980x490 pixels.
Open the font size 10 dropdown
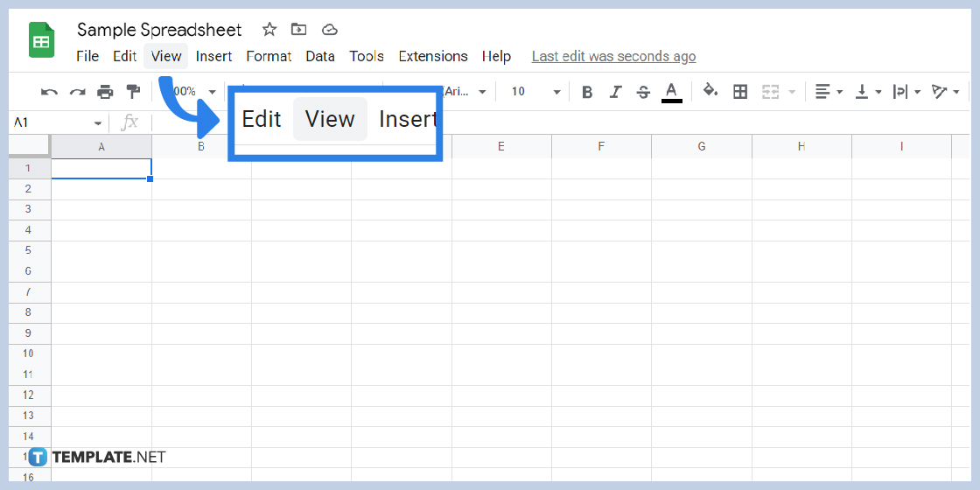535,92
